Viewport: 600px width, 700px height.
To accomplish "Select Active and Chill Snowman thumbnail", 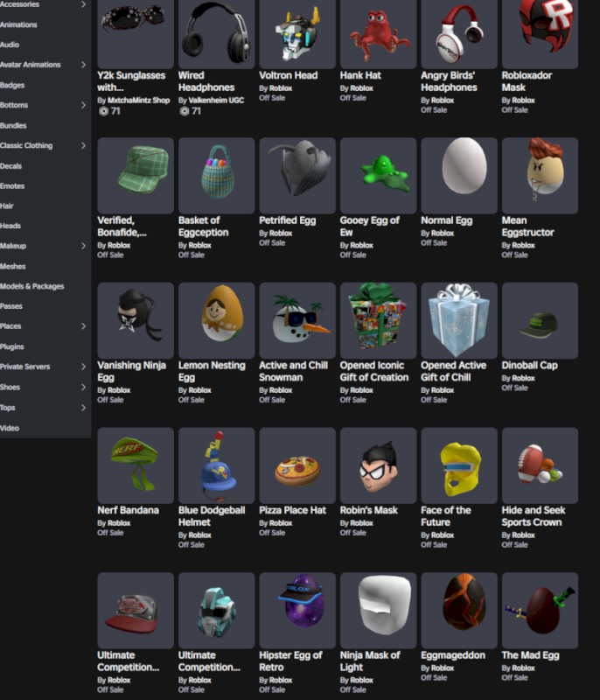I will [297, 320].
